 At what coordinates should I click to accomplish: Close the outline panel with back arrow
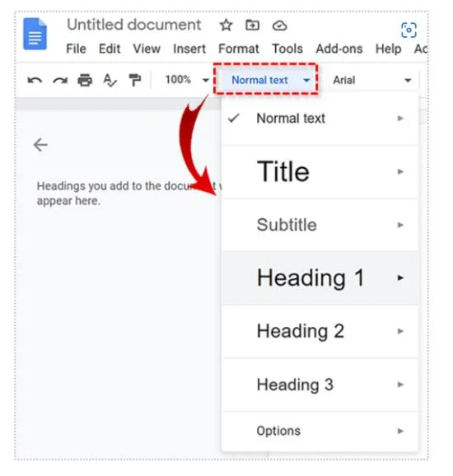point(40,145)
